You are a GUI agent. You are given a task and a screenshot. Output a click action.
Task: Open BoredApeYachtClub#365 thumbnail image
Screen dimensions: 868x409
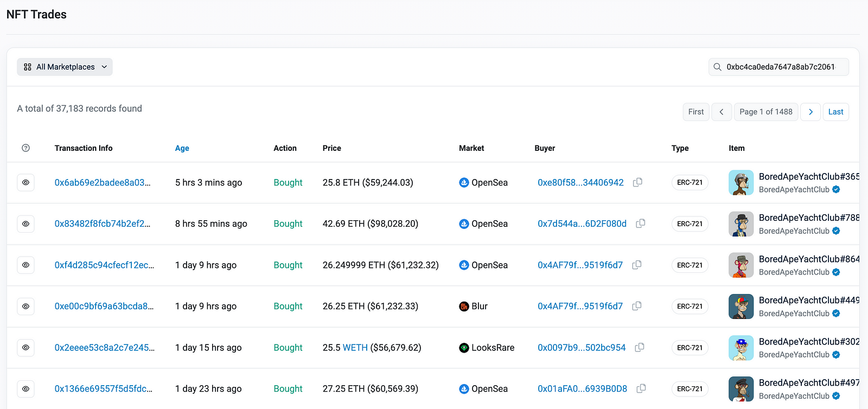tap(741, 183)
